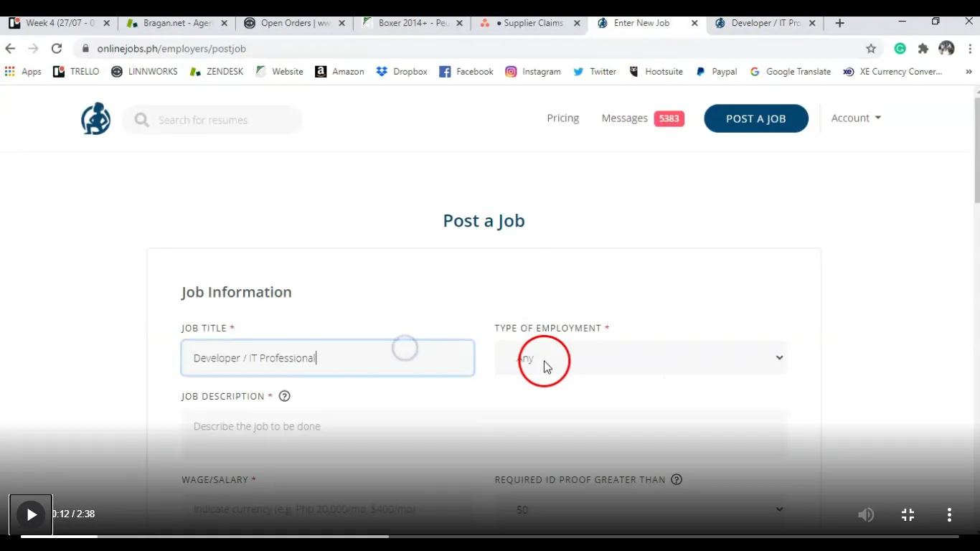Bookmark this page with the star icon

click(x=871, y=49)
